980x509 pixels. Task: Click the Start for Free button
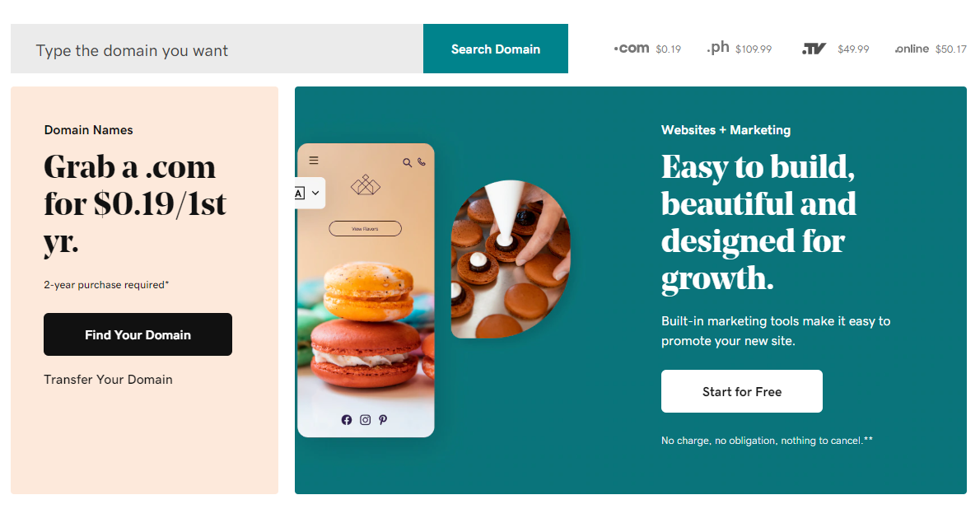pyautogui.click(x=742, y=391)
